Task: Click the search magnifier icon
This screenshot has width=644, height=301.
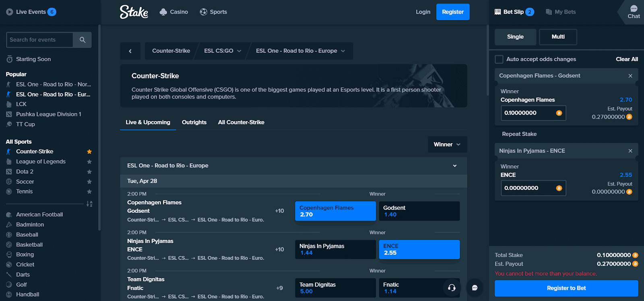Action: 82,40
